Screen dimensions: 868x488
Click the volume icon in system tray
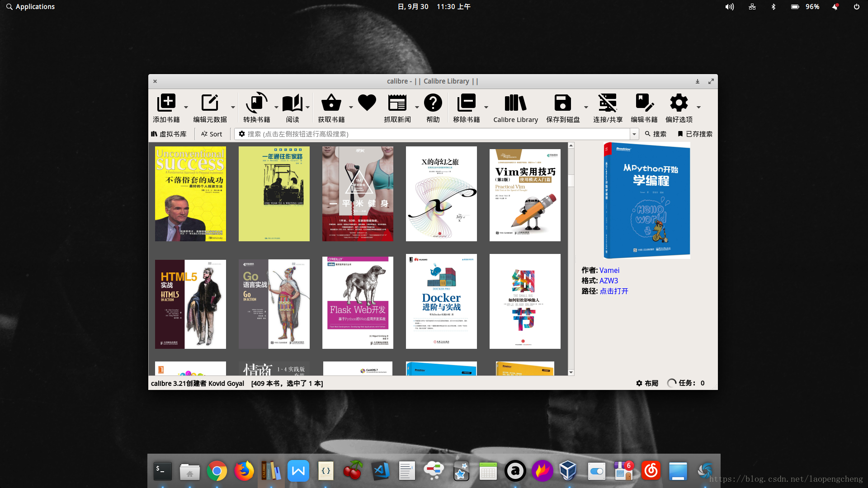[x=729, y=7]
